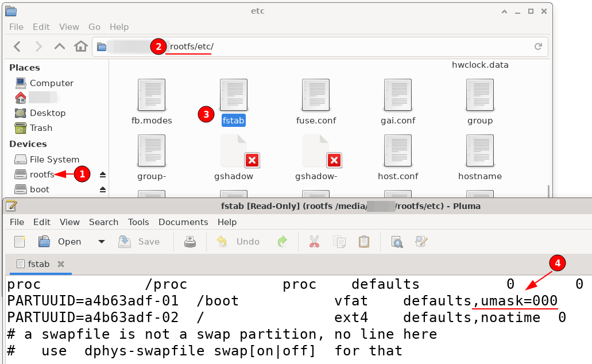Screen dimensions: 592x364
Task: Click the Copy icon in Pluma
Action: 339,241
